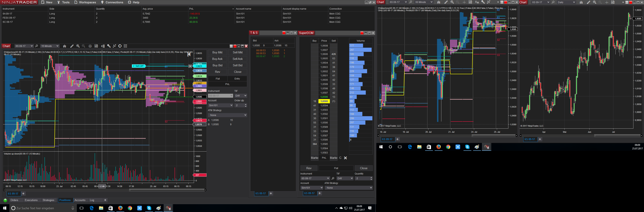
Task: Open Firefox from the Windows taskbar
Action: (120, 208)
